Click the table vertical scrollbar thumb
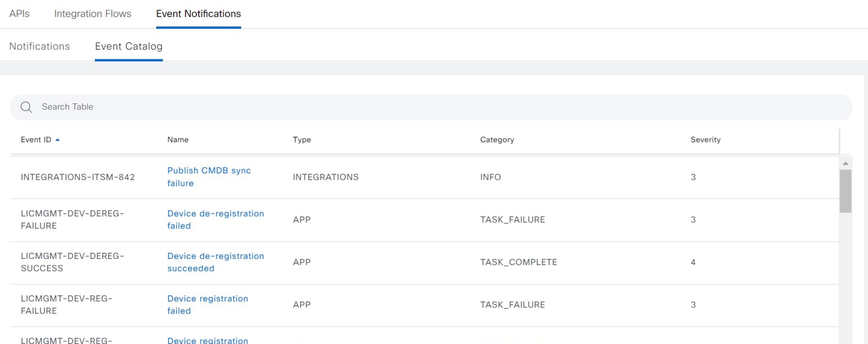 pyautogui.click(x=845, y=191)
